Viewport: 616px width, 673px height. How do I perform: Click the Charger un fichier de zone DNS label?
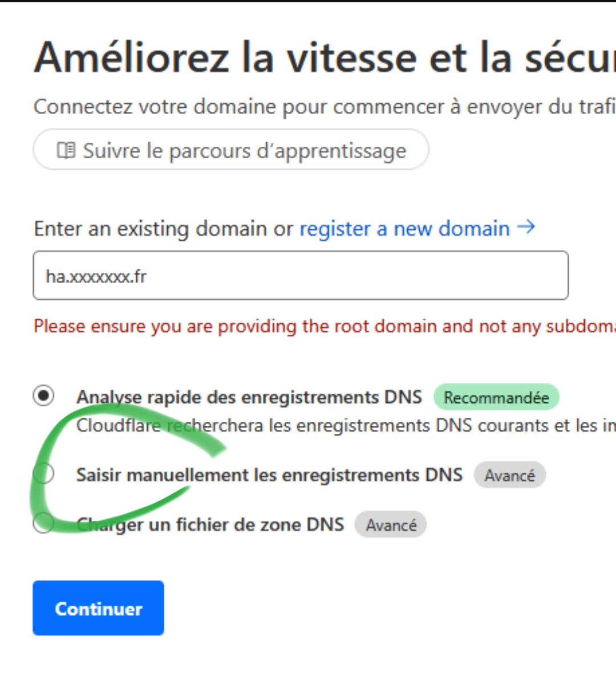pos(210,525)
